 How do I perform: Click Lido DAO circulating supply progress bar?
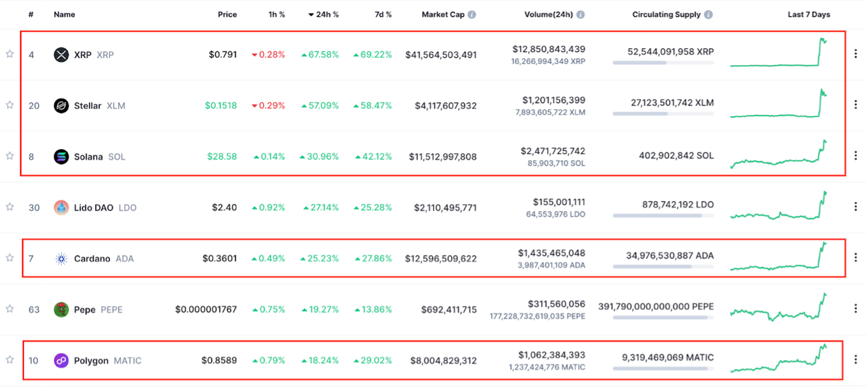(x=664, y=216)
